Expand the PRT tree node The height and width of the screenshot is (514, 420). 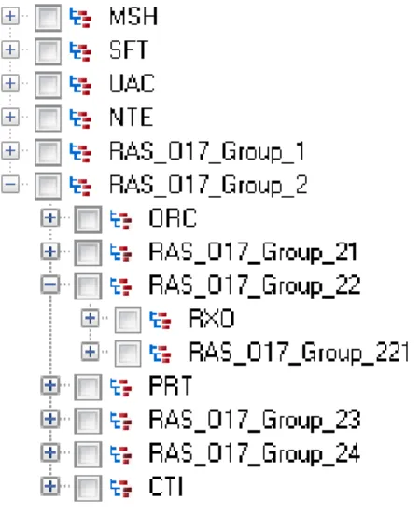coord(50,385)
